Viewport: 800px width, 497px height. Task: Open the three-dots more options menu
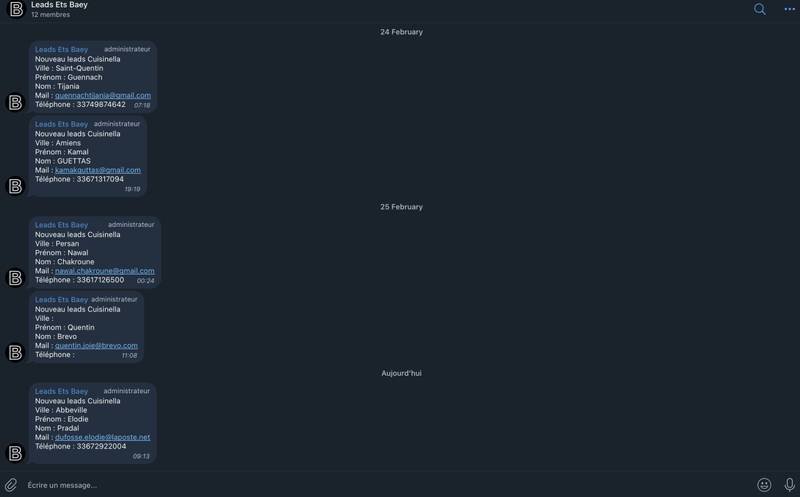tap(789, 9)
